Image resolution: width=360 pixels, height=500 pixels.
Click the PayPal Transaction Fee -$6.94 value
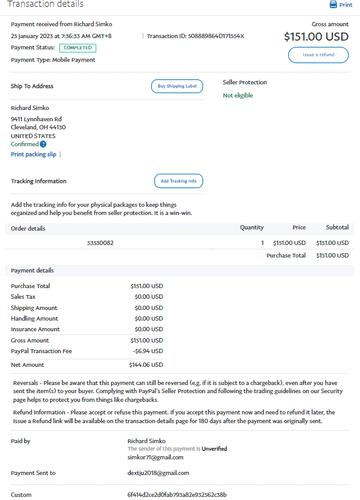click(x=148, y=351)
